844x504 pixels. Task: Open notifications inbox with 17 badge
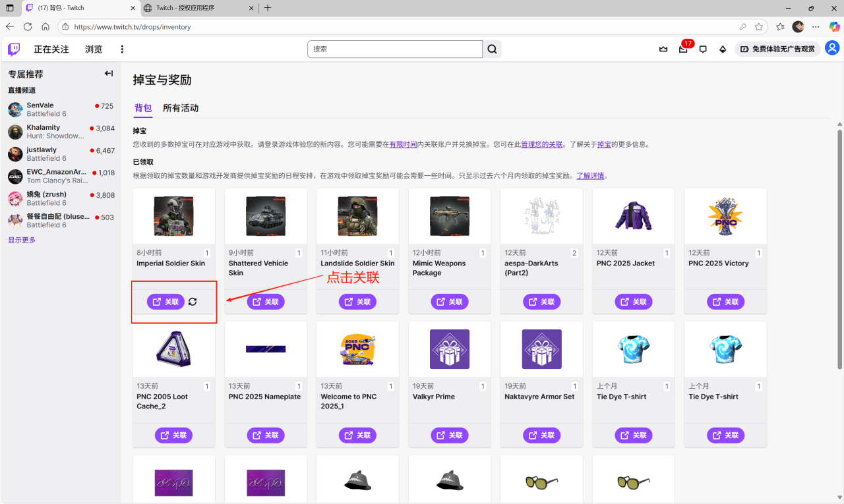point(683,49)
